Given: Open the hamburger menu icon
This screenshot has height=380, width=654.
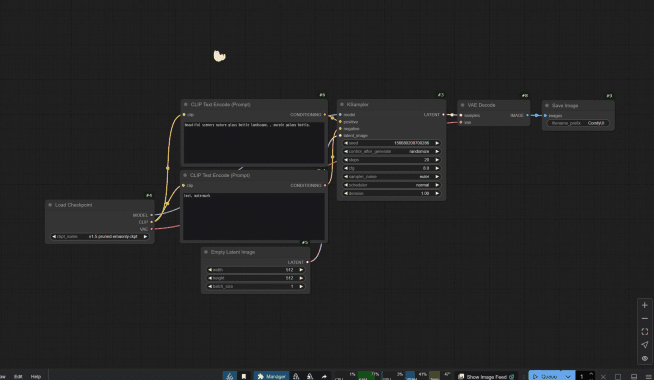Looking at the screenshot, I should [x=649, y=377].
